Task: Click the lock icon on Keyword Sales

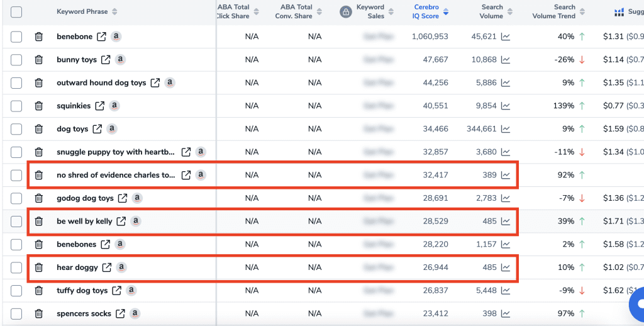Action: coord(346,12)
